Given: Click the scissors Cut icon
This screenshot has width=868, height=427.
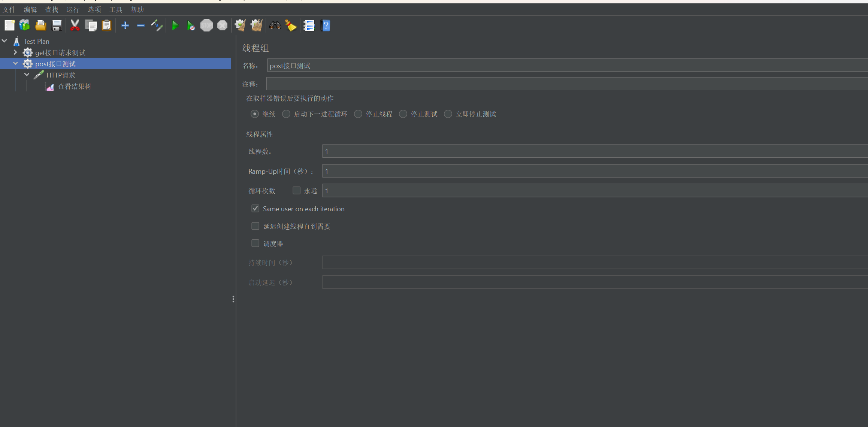Looking at the screenshot, I should 75,26.
